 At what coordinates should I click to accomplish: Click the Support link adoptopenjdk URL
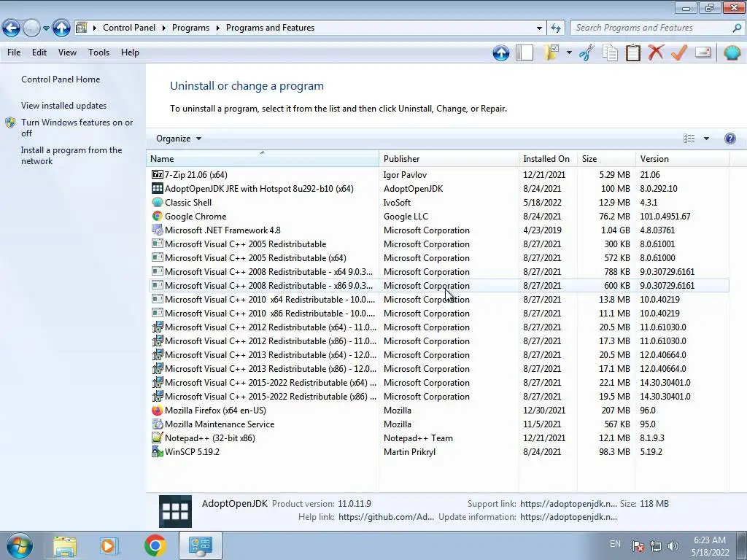[568, 504]
